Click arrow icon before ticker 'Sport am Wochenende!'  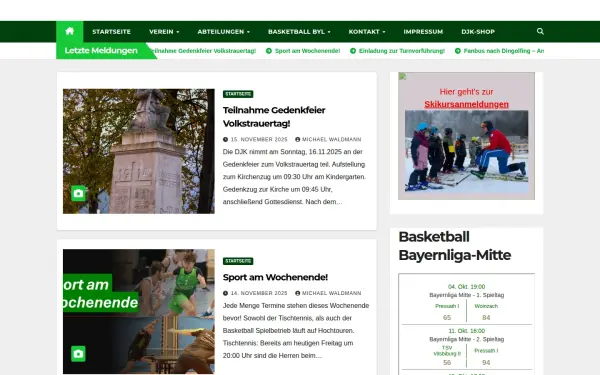click(x=269, y=51)
